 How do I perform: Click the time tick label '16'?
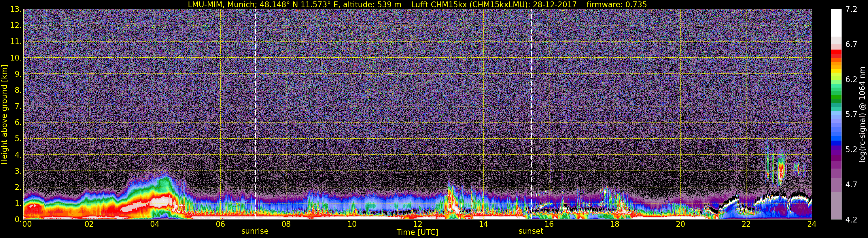(549, 224)
